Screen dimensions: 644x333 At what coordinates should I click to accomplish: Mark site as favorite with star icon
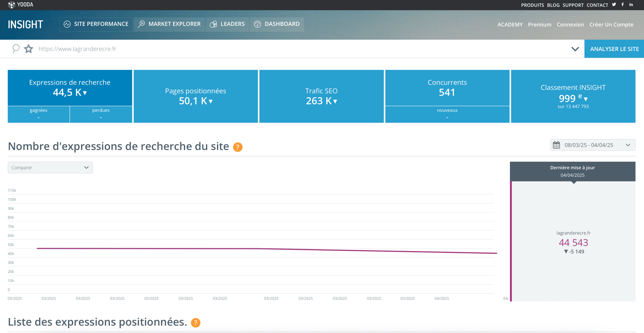(28, 49)
